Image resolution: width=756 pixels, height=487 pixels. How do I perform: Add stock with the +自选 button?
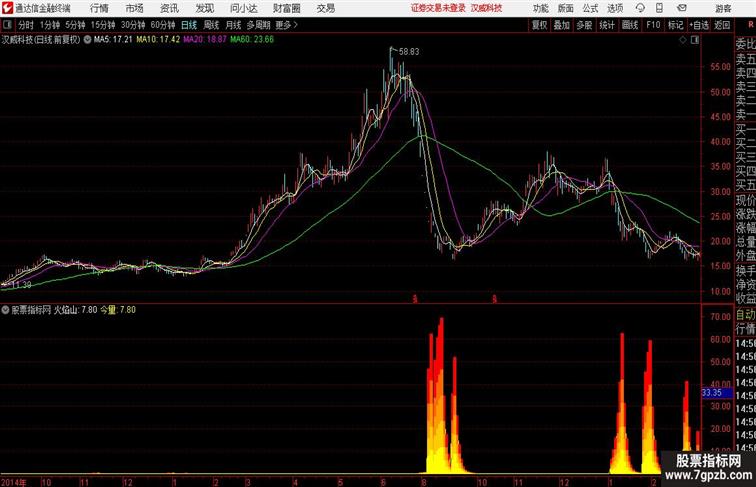pyautogui.click(x=699, y=25)
